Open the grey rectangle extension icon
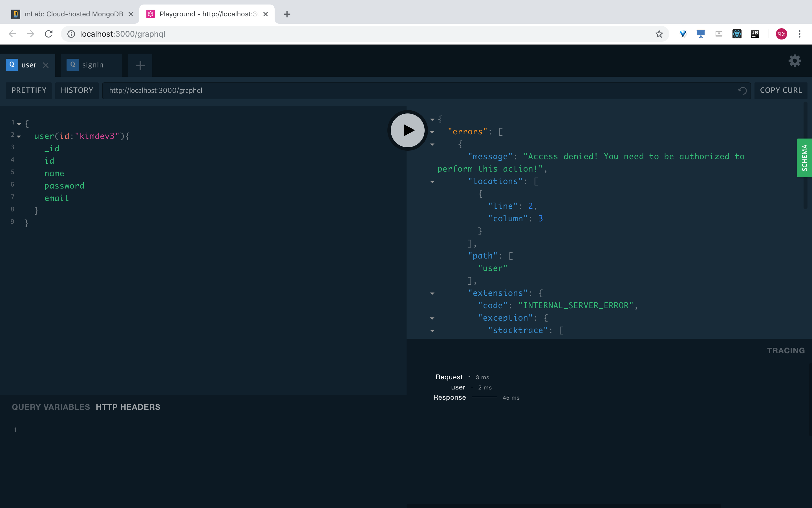The width and height of the screenshot is (812, 508). [x=719, y=34]
